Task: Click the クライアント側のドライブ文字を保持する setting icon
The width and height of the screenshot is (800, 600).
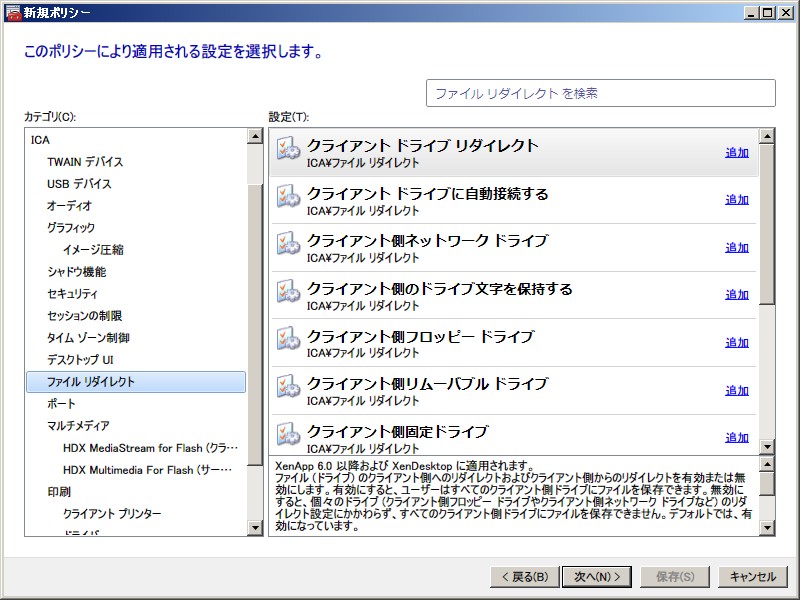Action: pyautogui.click(x=288, y=291)
